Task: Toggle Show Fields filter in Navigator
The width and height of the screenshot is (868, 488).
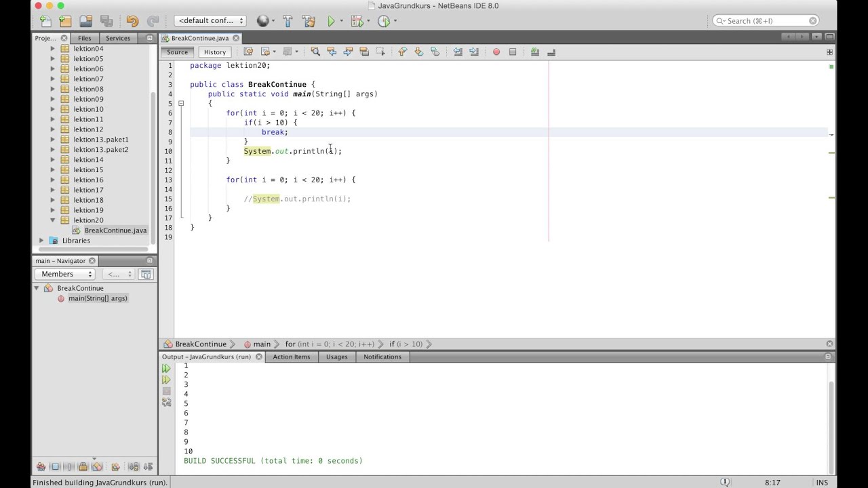Action: pos(55,466)
